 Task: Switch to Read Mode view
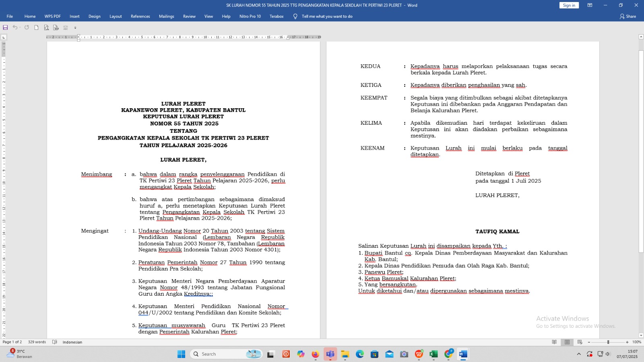(x=554, y=342)
